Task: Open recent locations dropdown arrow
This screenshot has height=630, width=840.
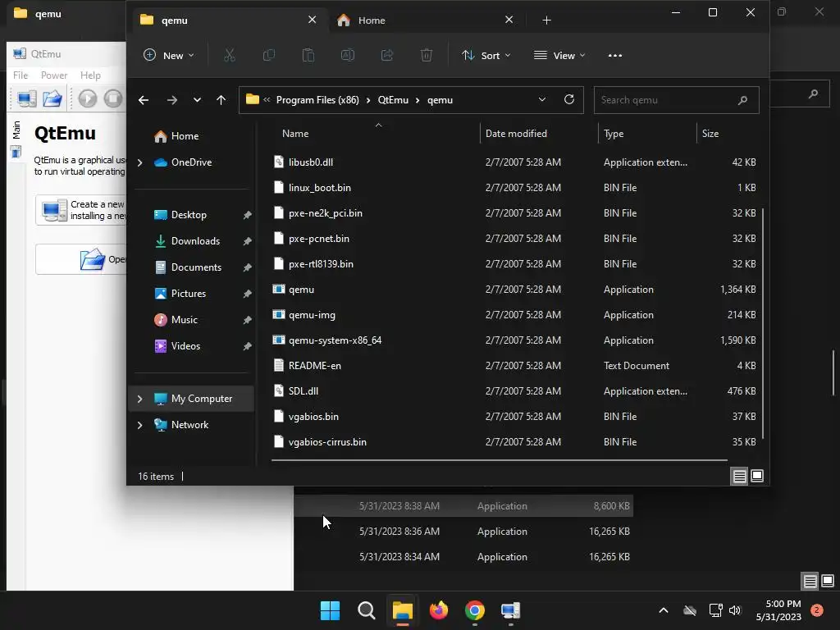Action: [x=197, y=100]
